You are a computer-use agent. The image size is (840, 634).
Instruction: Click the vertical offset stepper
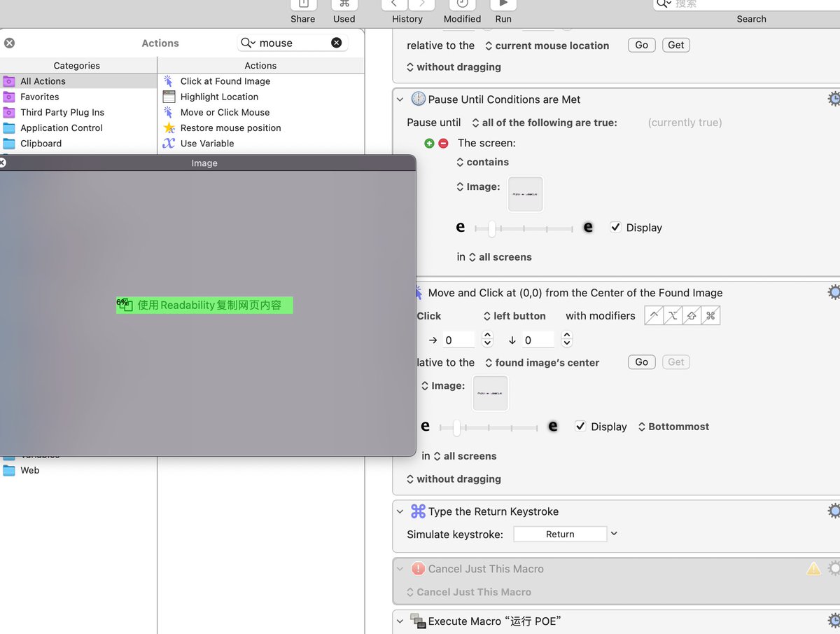[567, 340]
